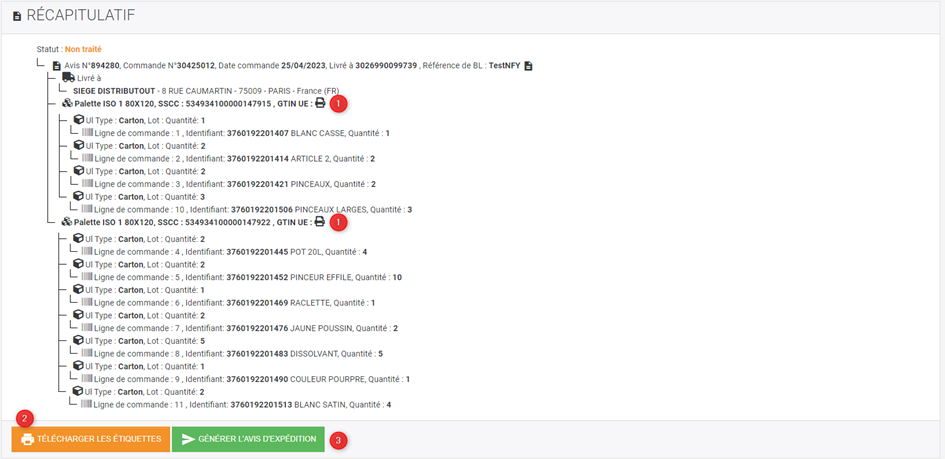Click the document icon before Avis N°894280
The image size is (945, 459).
pos(57,66)
